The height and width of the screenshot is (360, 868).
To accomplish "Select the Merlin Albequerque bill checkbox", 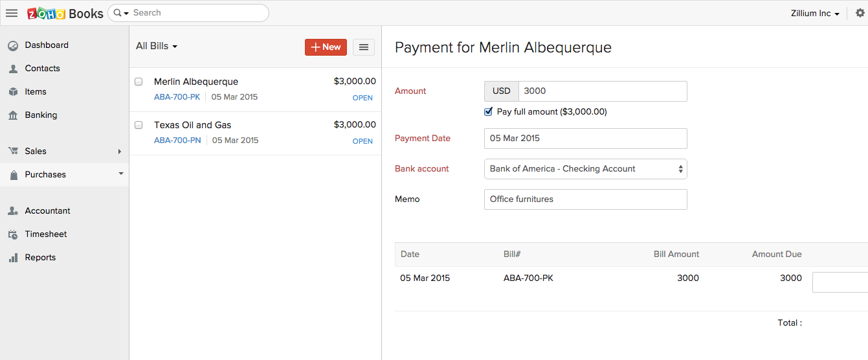I will [x=139, y=82].
